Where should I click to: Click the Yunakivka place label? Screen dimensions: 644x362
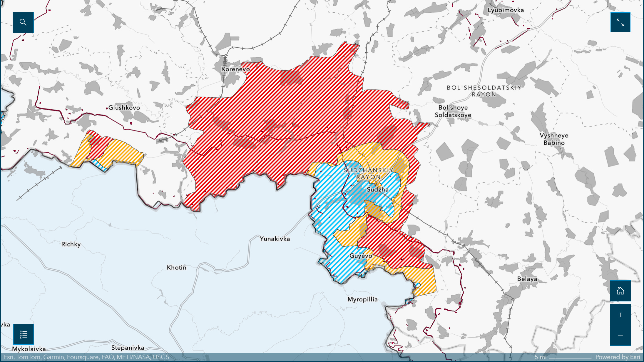[x=275, y=239]
